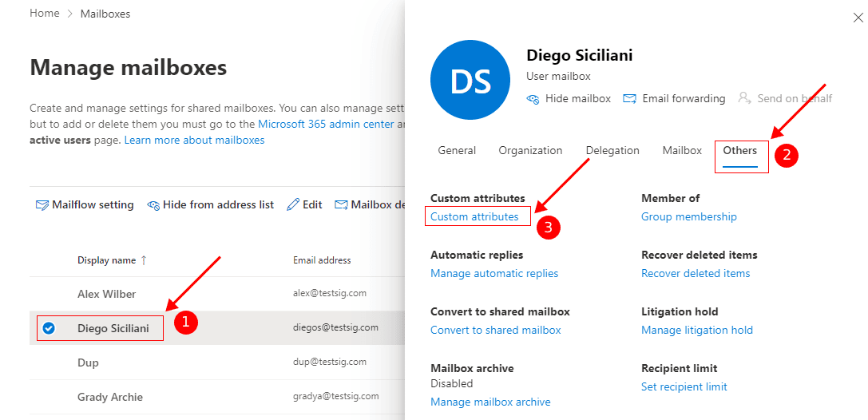Image resolution: width=868 pixels, height=420 pixels.
Task: Open the Delegation tab
Action: [x=612, y=150]
